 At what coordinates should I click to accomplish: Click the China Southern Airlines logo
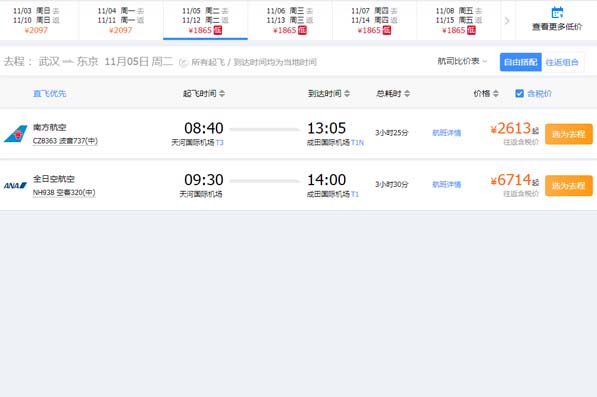16,134
